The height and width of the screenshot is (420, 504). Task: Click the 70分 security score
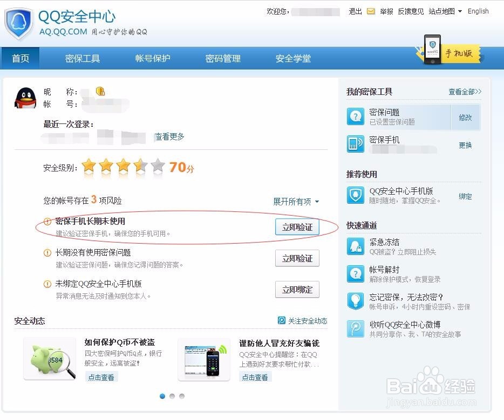point(182,167)
